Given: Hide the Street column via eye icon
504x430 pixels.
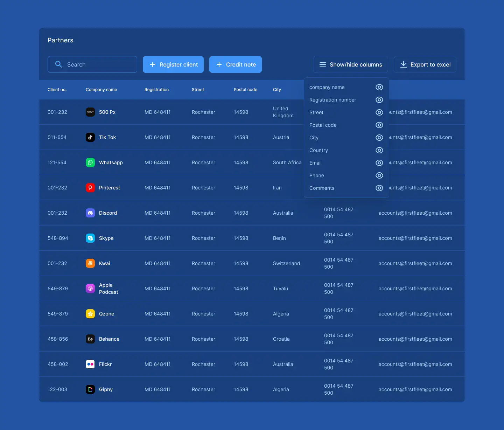Looking at the screenshot, I should click(379, 112).
